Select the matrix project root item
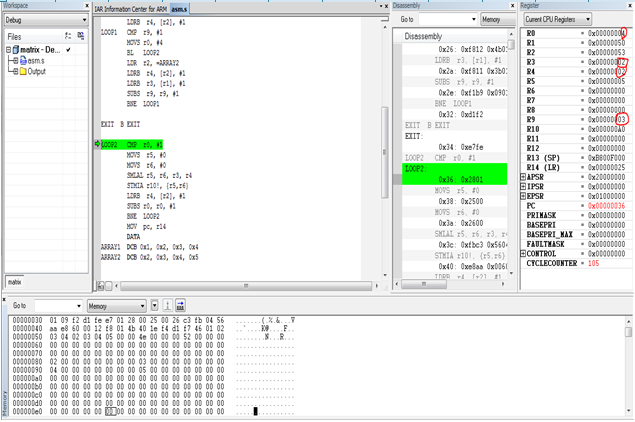 pyautogui.click(x=40, y=50)
